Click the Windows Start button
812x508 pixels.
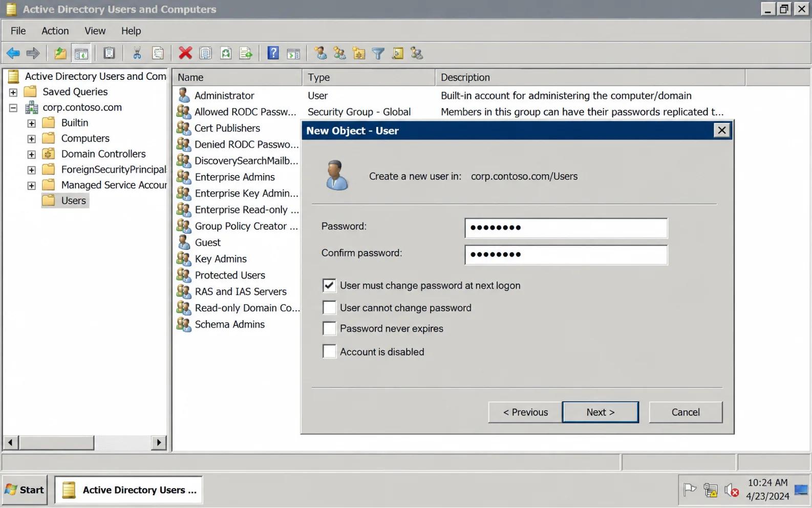click(x=25, y=490)
